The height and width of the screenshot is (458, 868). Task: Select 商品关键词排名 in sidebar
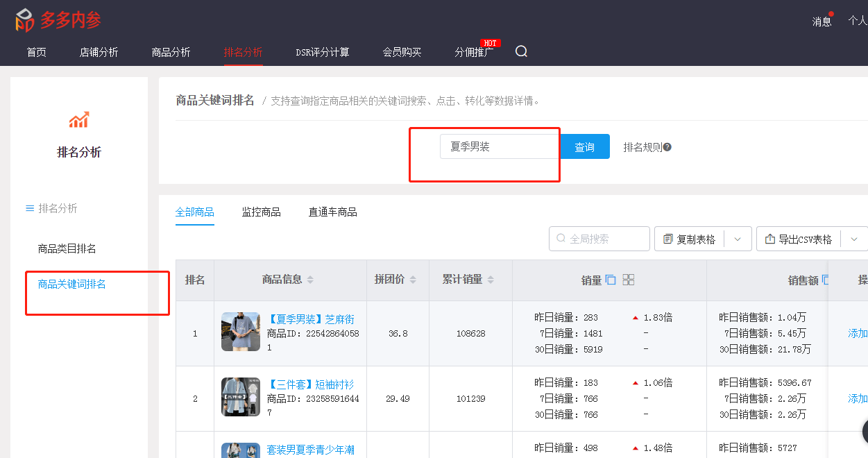pyautogui.click(x=72, y=284)
